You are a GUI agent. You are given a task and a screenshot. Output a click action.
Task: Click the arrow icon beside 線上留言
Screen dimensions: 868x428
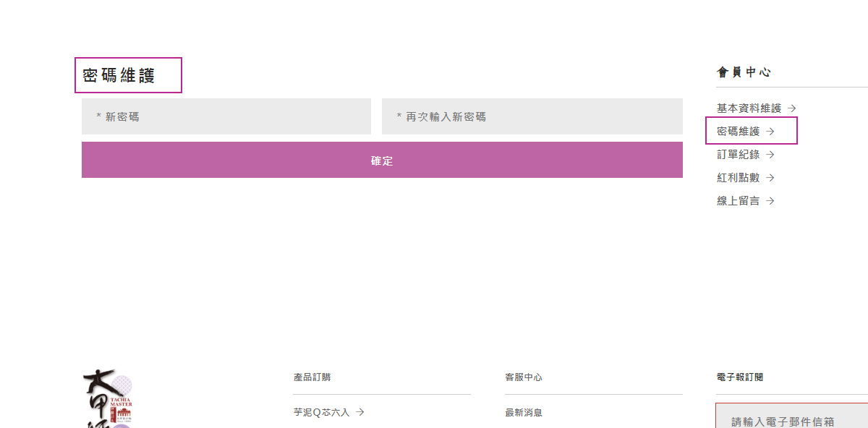tap(770, 201)
